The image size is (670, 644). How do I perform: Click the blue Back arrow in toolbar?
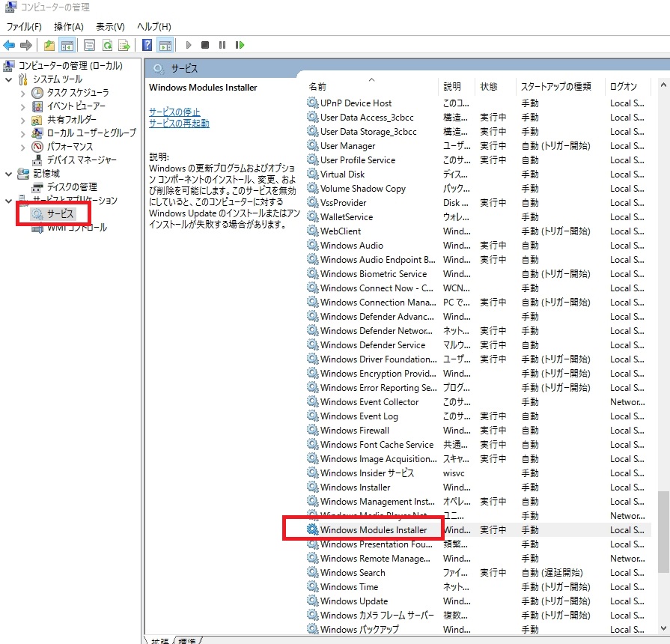click(x=9, y=45)
